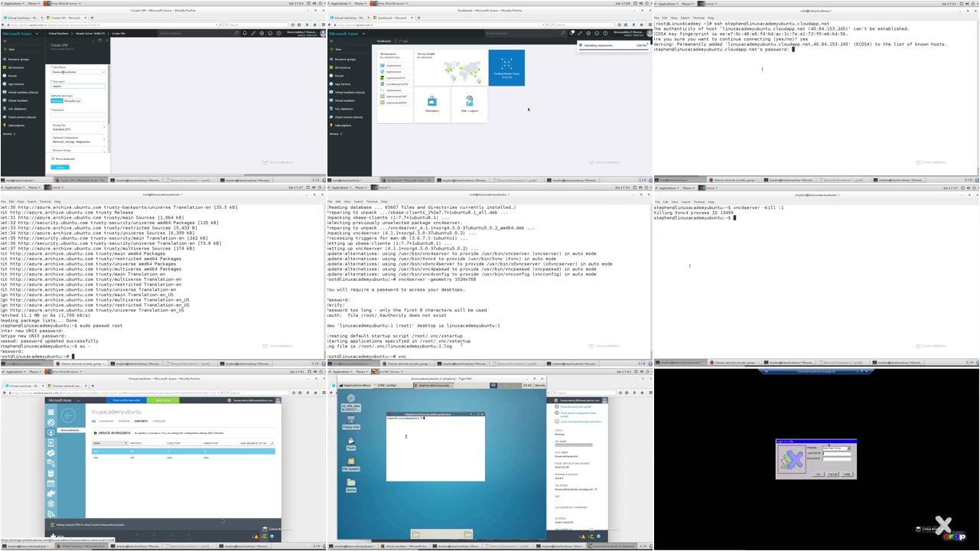Select highlighted endpoint row in classic portal table
This screenshot has width=980, height=551.
(x=183, y=451)
